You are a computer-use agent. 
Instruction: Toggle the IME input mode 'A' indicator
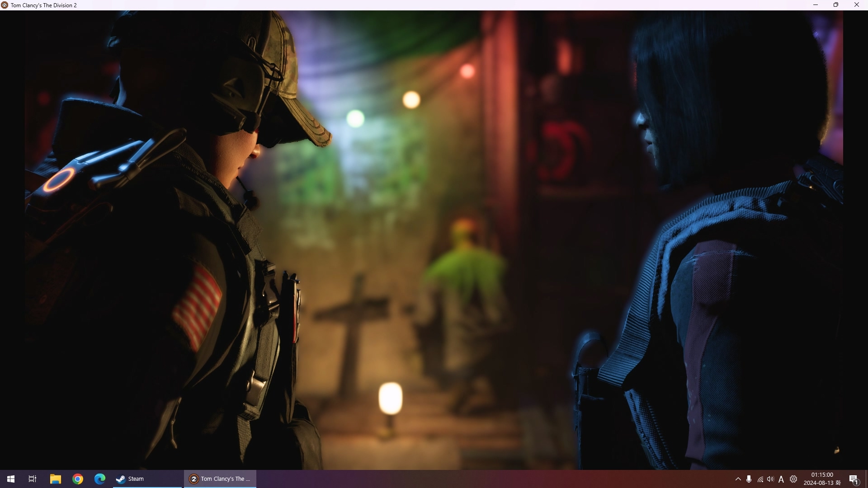point(781,479)
